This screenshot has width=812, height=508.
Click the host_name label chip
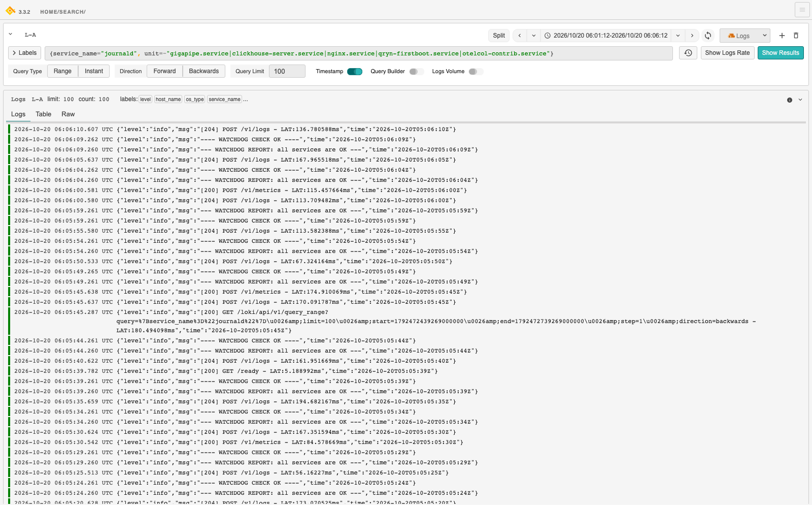click(x=168, y=100)
